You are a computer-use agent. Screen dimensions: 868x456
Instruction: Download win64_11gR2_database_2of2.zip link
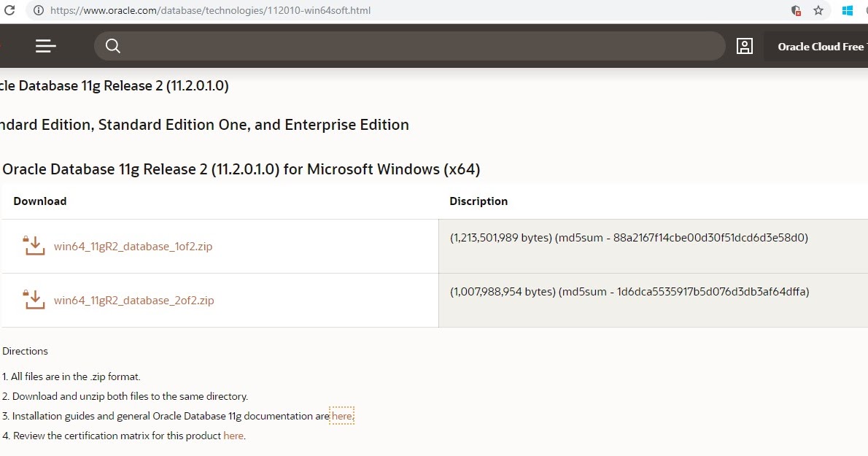(133, 301)
